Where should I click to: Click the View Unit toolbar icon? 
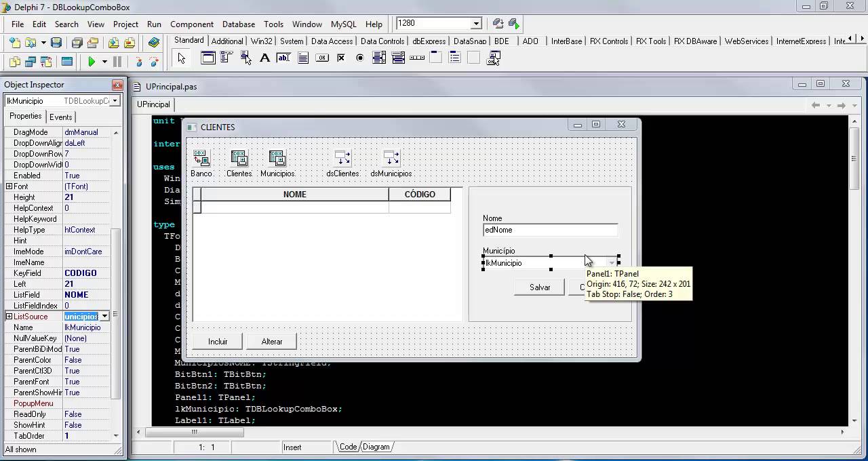pos(15,62)
